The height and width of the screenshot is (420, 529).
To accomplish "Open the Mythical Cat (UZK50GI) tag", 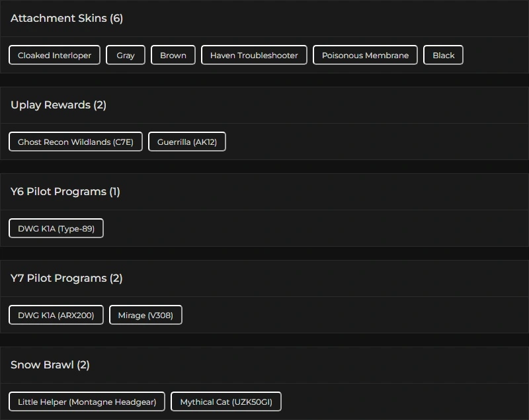I will click(226, 401).
